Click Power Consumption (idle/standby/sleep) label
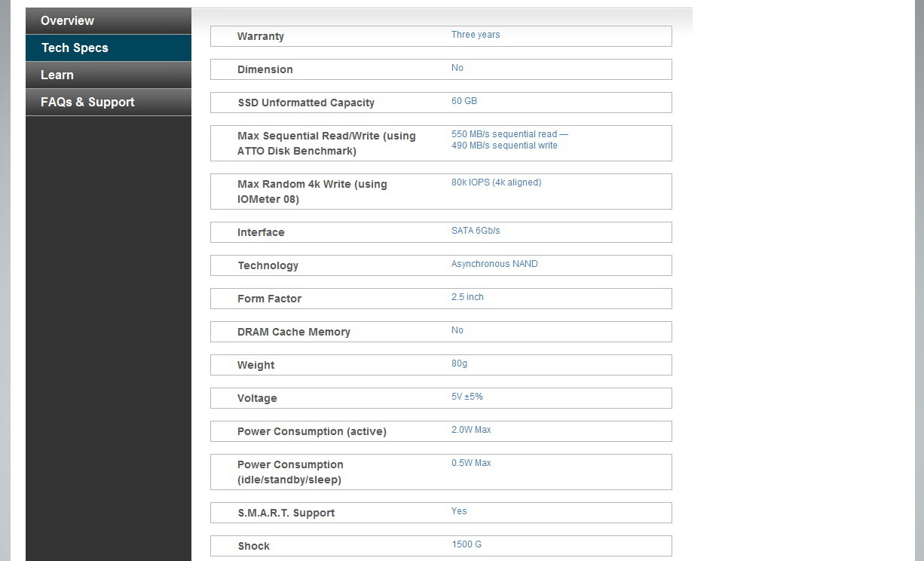Viewport: 924px width, 561px height. pyautogui.click(x=290, y=472)
